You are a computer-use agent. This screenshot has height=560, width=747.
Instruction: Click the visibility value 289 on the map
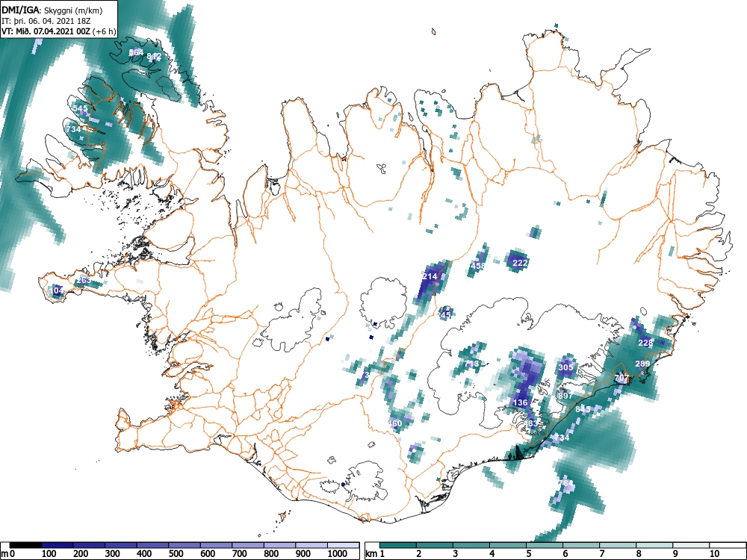642,364
